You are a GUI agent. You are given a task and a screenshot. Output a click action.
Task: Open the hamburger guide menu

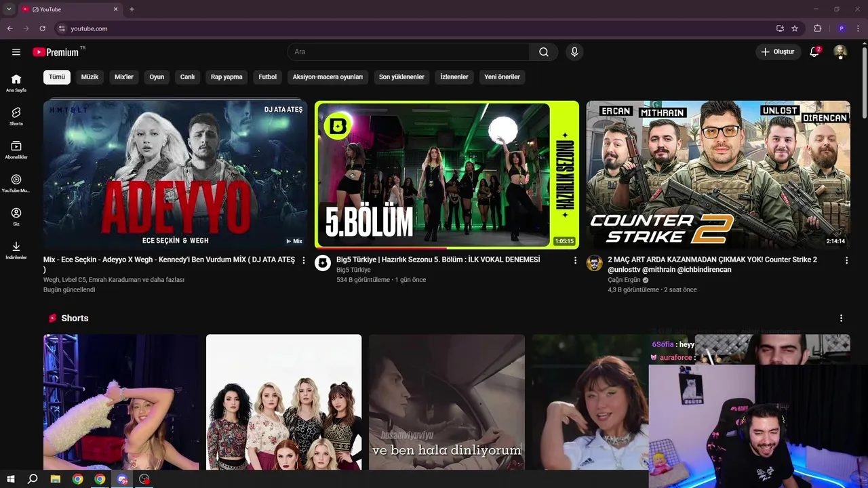[x=16, y=52]
